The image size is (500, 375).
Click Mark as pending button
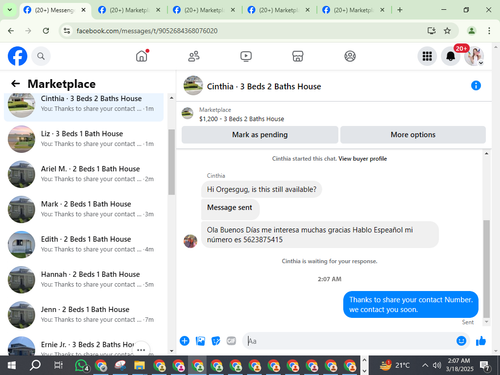pos(260,135)
